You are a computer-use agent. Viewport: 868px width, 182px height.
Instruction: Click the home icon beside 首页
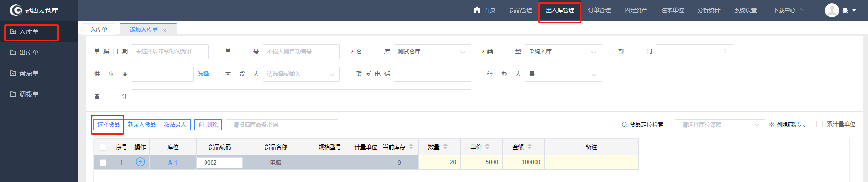477,10
